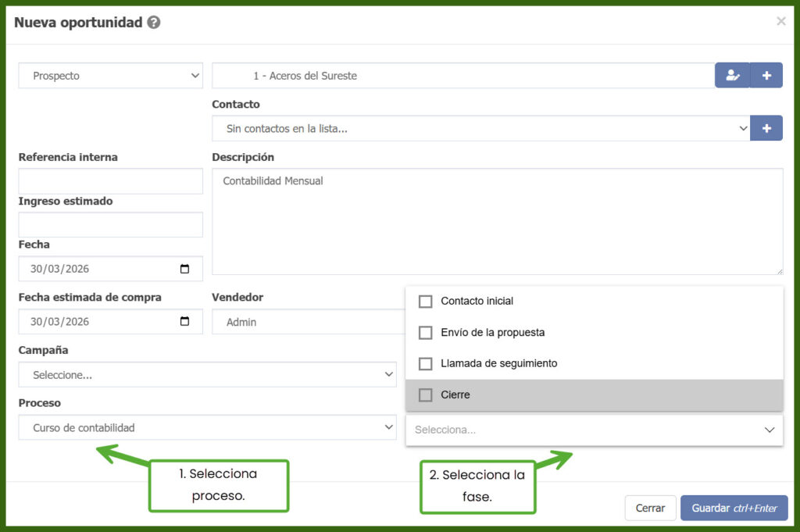The height and width of the screenshot is (532, 800).
Task: Click the edit prospect user icon
Action: pyautogui.click(x=732, y=76)
